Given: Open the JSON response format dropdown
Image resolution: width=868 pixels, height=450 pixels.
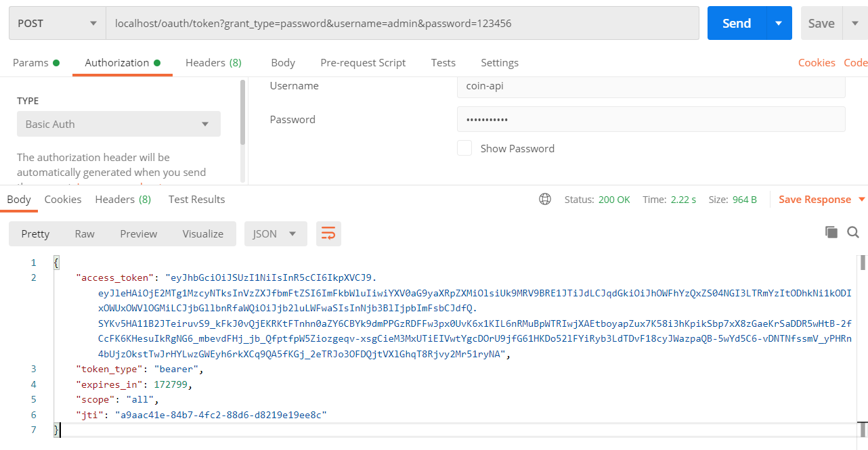Looking at the screenshot, I should click(x=276, y=233).
